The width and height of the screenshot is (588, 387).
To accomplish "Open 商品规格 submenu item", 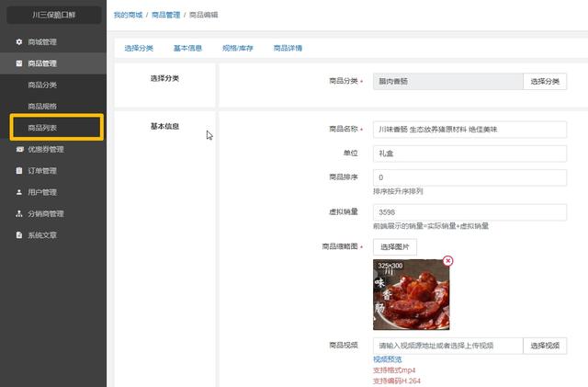I will click(x=53, y=107).
